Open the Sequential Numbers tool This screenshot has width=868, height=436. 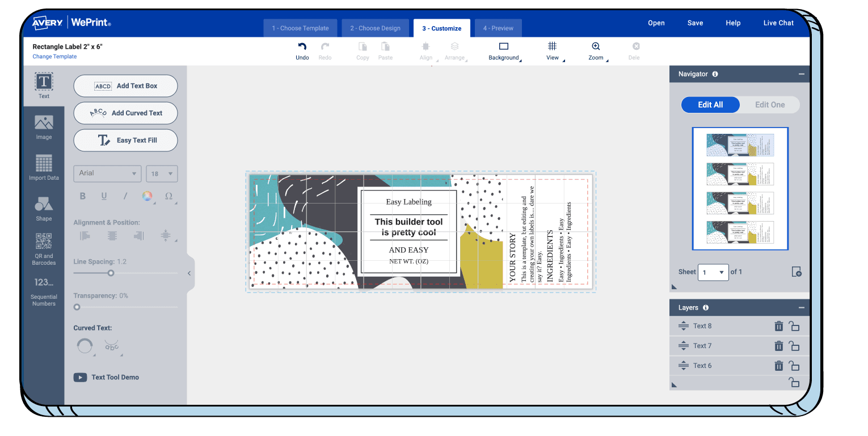[x=44, y=290]
